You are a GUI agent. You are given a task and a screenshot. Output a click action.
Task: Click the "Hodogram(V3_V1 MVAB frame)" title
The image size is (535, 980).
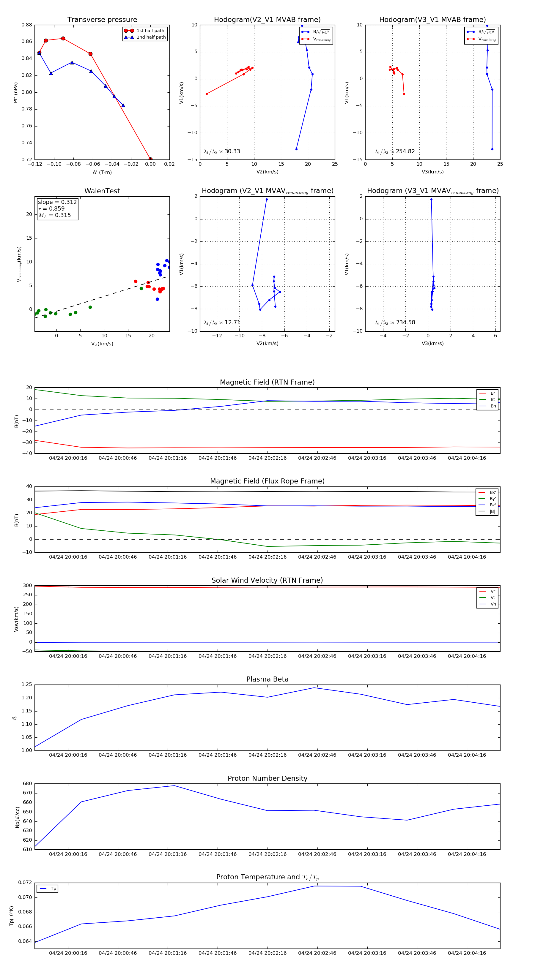click(432, 20)
